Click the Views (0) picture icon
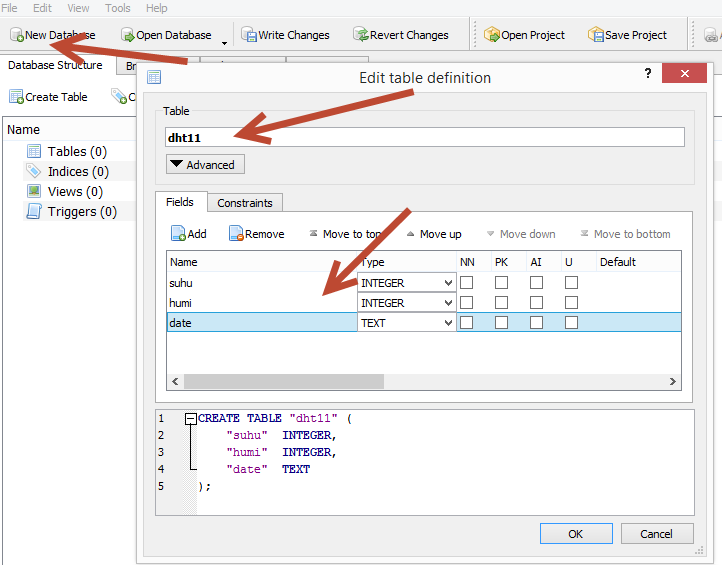Viewport: 722px width, 565px height. [x=34, y=191]
